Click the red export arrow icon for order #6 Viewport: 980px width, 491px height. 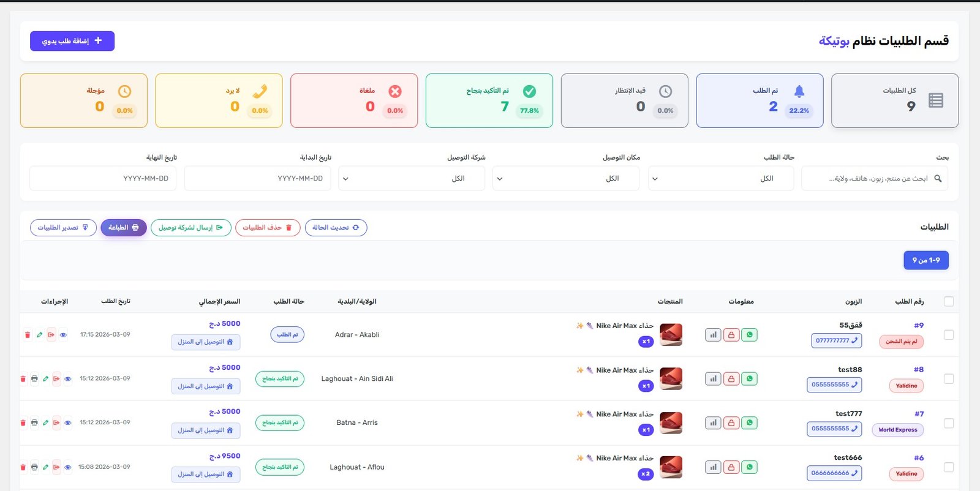click(56, 467)
